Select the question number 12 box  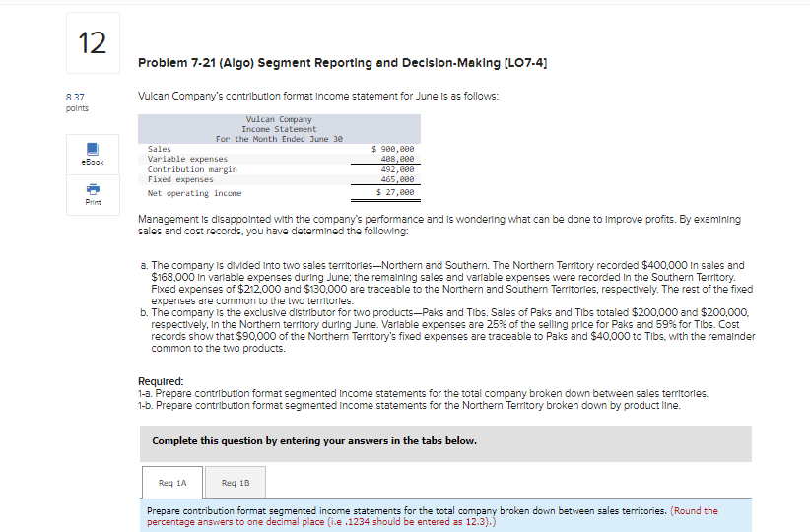coord(93,43)
